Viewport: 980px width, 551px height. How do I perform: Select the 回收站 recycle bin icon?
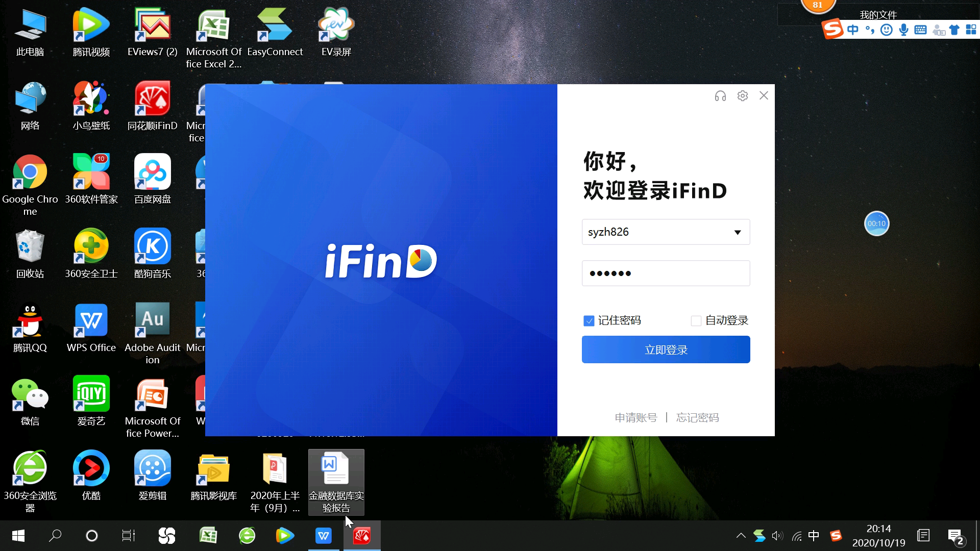point(30,254)
